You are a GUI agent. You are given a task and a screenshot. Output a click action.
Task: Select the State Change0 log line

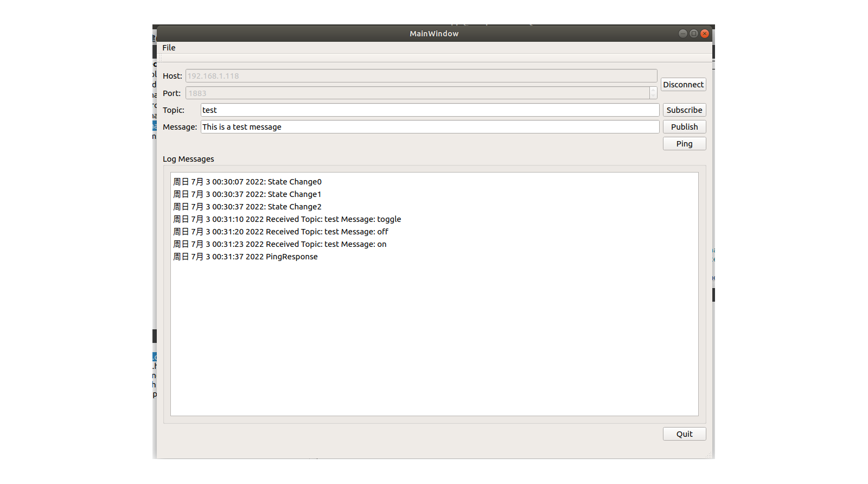pos(247,182)
